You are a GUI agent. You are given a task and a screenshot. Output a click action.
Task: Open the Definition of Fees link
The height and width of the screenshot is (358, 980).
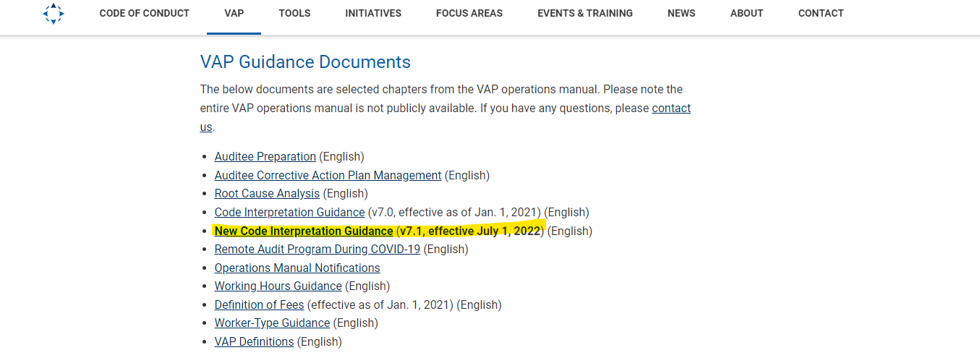coord(260,305)
